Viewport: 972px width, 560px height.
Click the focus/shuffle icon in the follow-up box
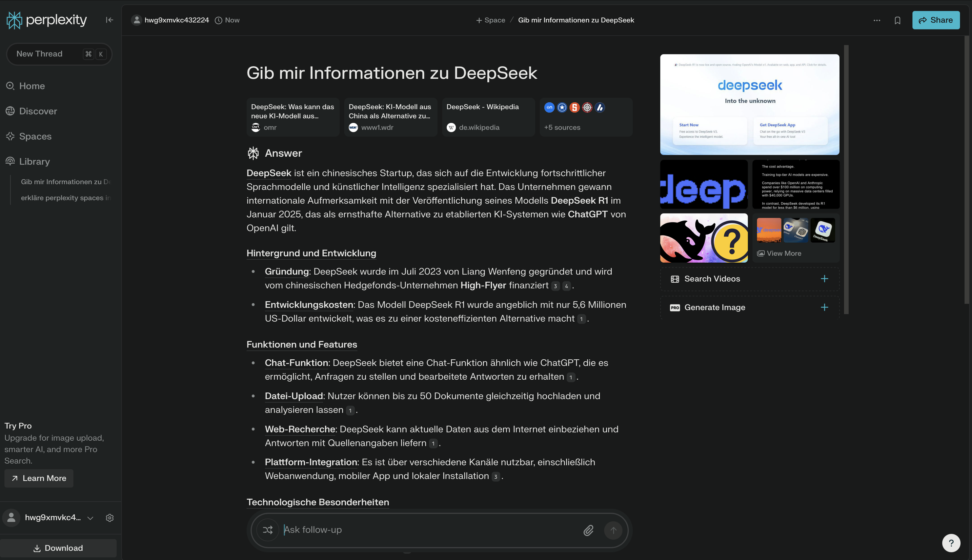pos(268,530)
